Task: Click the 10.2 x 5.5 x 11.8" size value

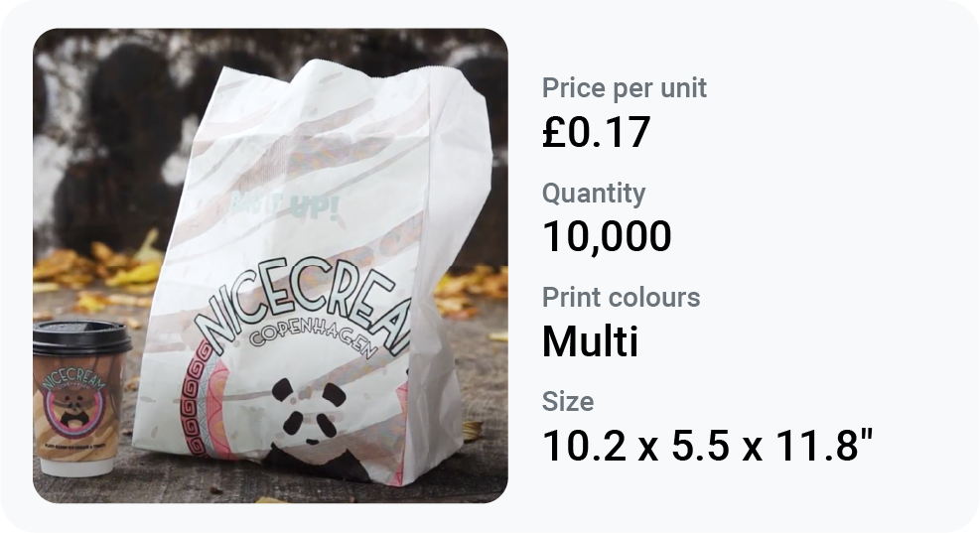Action: pyautogui.click(x=707, y=446)
